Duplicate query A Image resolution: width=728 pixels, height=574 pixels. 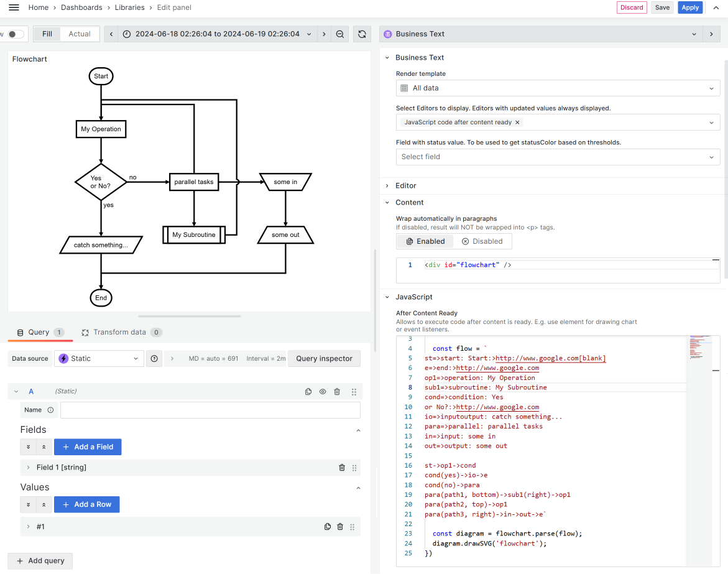(x=308, y=391)
